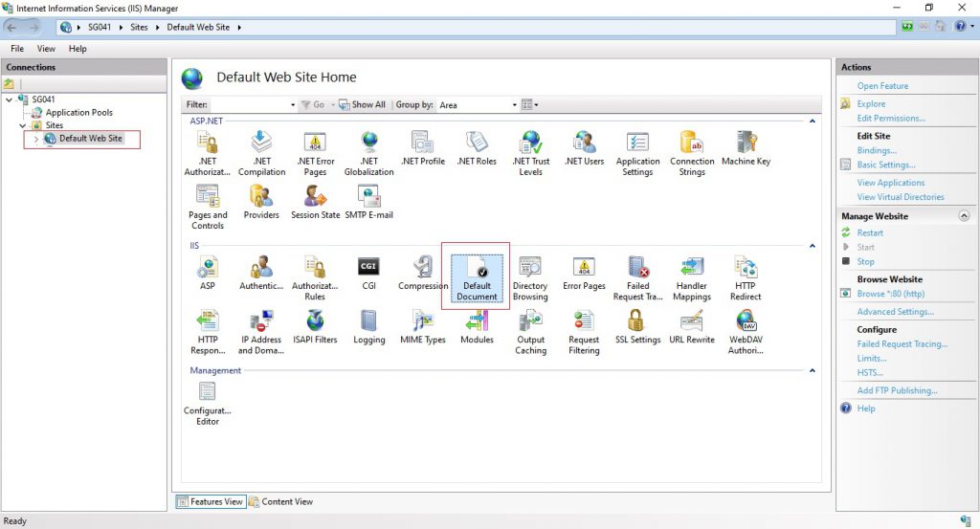Collapse the SG041 server node
This screenshot has height=529, width=980.
9,99
